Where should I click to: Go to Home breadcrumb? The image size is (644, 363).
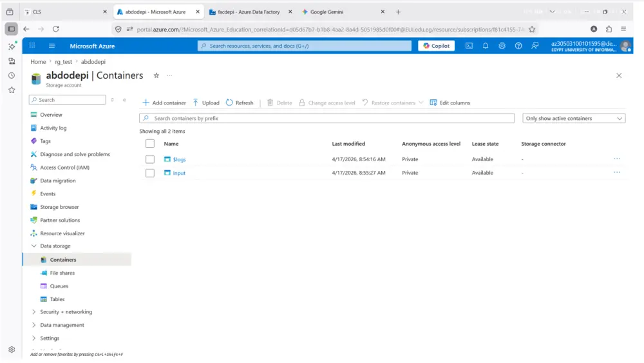[38, 62]
